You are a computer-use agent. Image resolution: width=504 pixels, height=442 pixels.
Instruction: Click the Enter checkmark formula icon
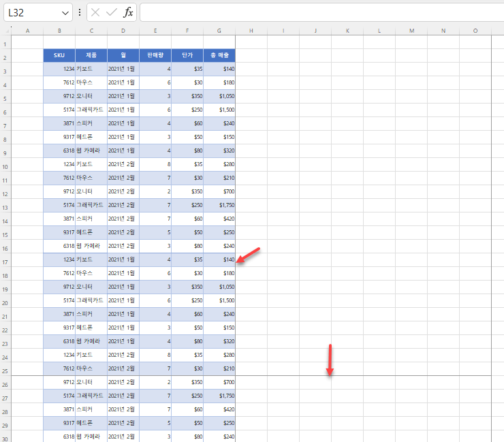click(x=111, y=12)
